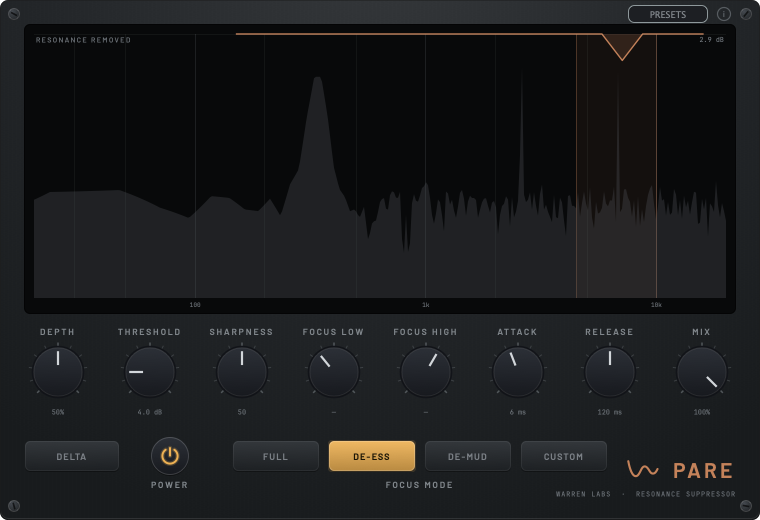Click the sharpness value 50
Viewport: 760px width, 520px height.
(x=242, y=412)
